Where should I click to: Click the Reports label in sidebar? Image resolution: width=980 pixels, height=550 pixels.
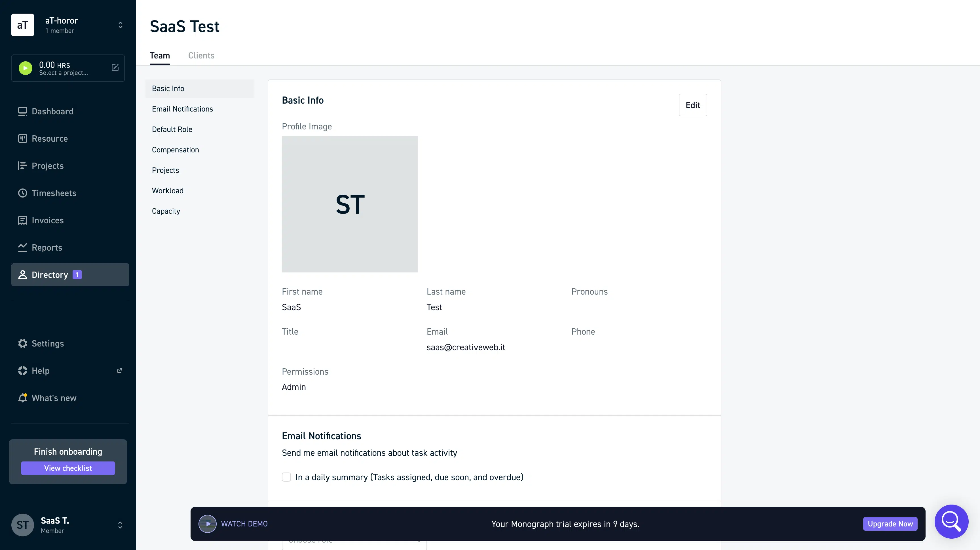(x=47, y=247)
